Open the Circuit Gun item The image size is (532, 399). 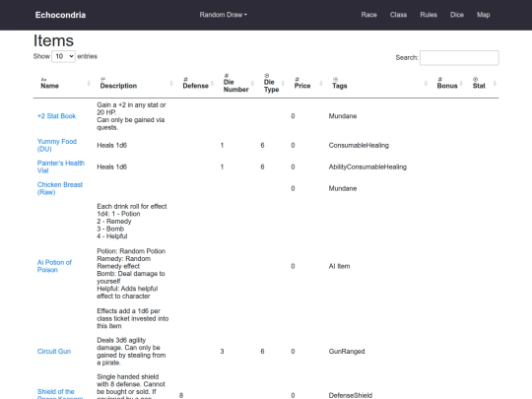(54, 351)
